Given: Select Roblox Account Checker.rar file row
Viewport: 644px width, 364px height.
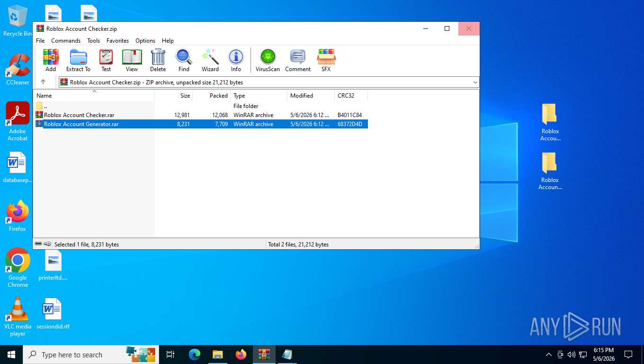Looking at the screenshot, I should [201, 115].
